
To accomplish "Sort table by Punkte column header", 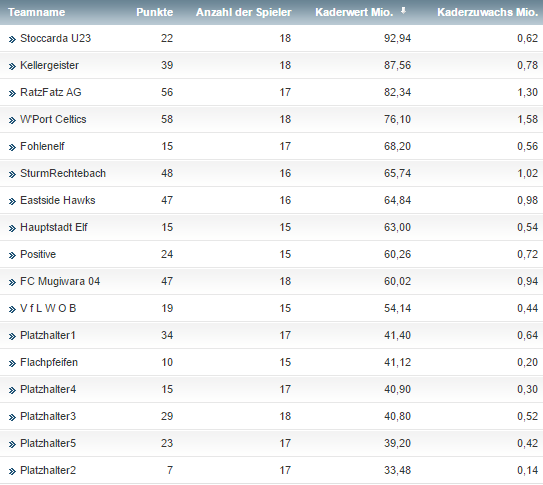I will click(x=154, y=12).
